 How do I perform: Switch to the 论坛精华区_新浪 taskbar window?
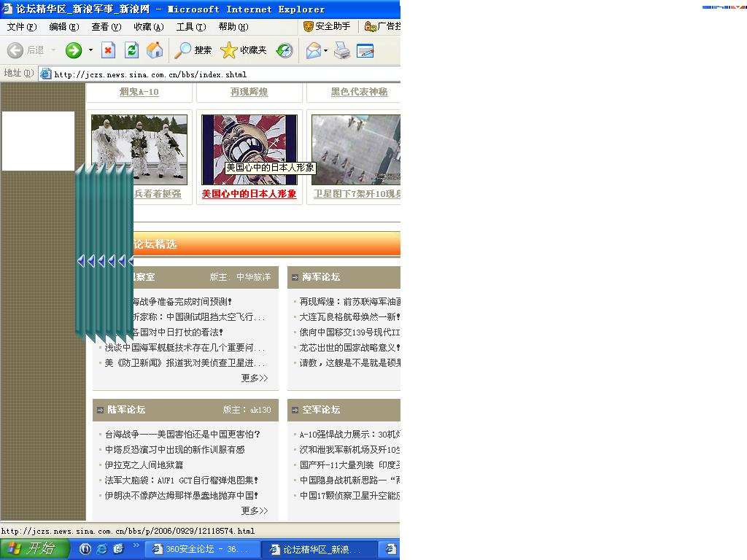coord(320,549)
